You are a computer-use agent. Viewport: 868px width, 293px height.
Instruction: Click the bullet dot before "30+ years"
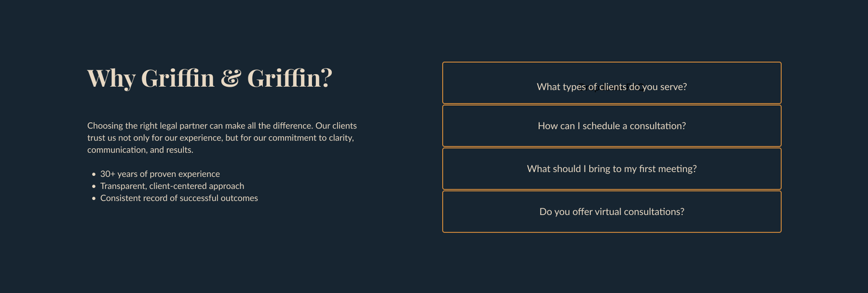[94, 174]
